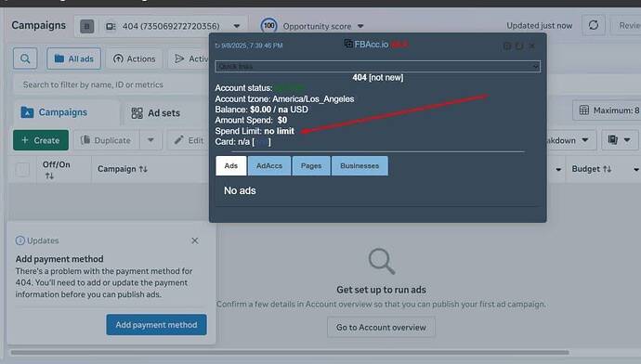Viewport: 641px width, 364px height.
Task: Click the FBAcc.io title link
Action: [x=372, y=45]
